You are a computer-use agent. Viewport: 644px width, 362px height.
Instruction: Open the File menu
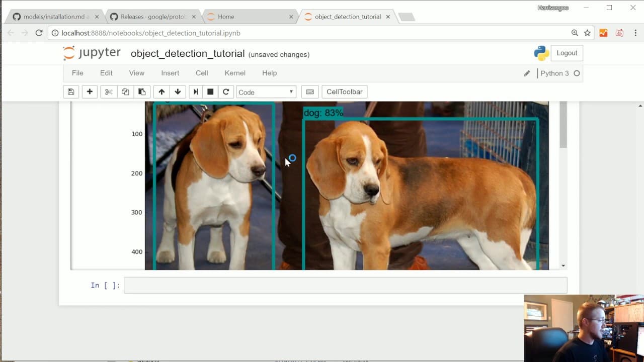point(77,73)
